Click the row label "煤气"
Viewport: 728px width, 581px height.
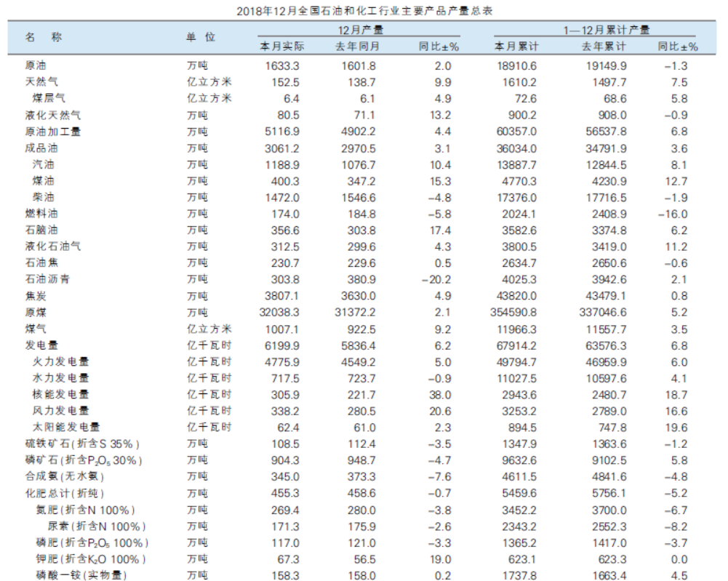tap(36, 329)
